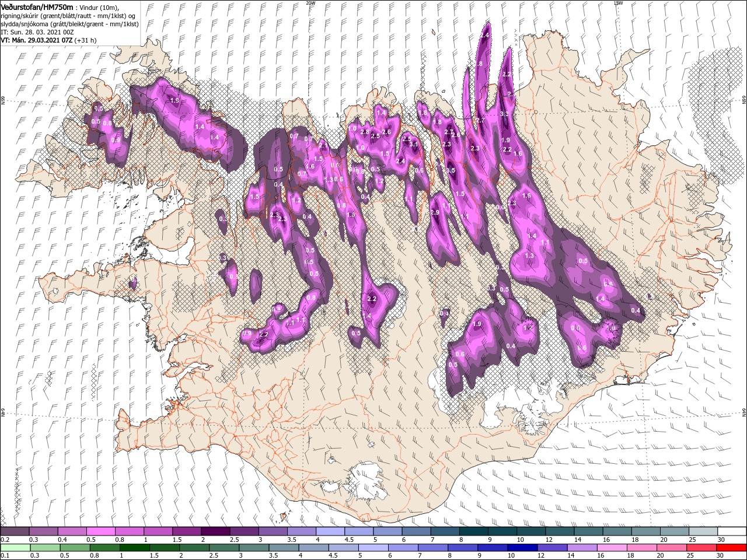Select light gray snow swatch between 20 and 25
This screenshot has width=747, height=560.
tap(675, 531)
